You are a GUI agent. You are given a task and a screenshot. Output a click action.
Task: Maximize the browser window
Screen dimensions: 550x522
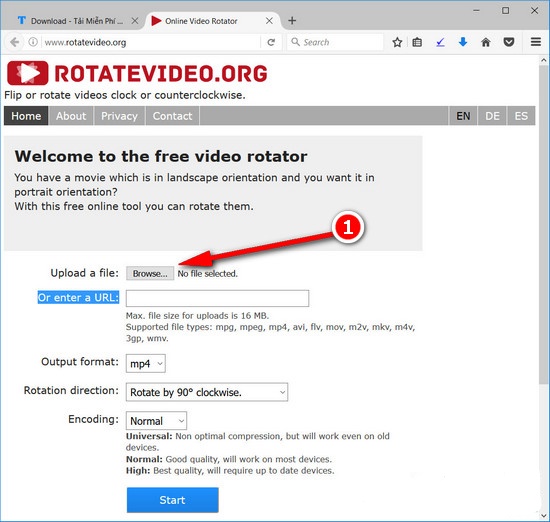505,11
